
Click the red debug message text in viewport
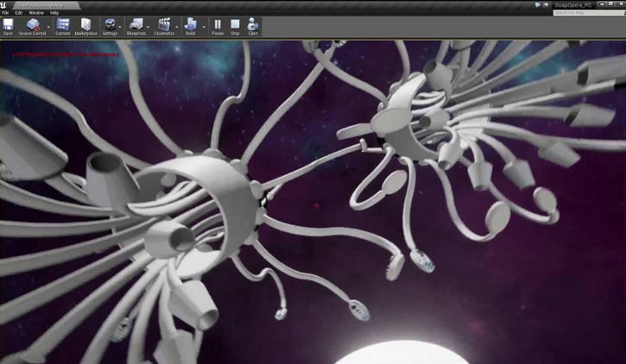click(x=66, y=54)
